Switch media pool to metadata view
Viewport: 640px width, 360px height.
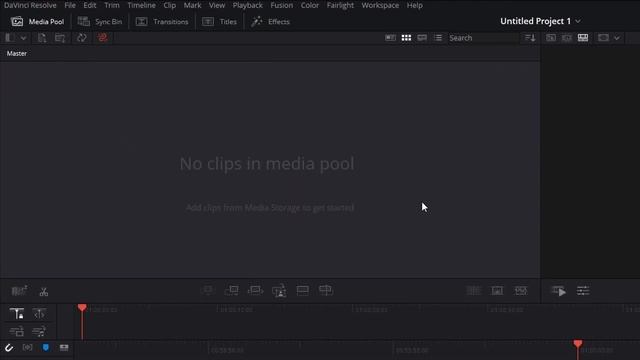coord(390,38)
